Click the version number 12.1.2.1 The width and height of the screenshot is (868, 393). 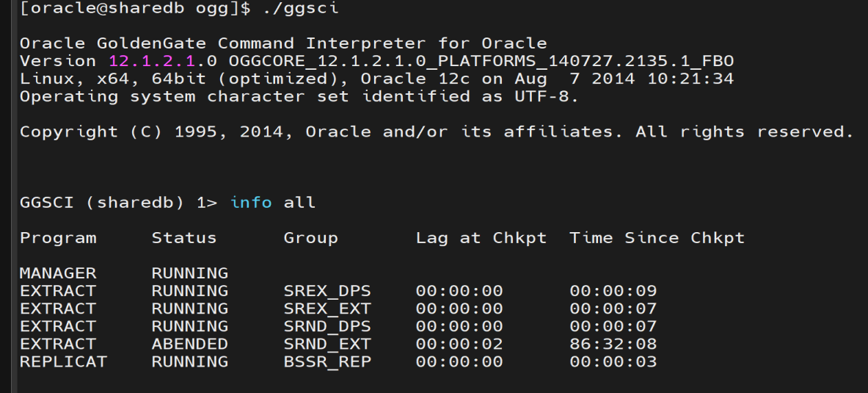point(153,61)
